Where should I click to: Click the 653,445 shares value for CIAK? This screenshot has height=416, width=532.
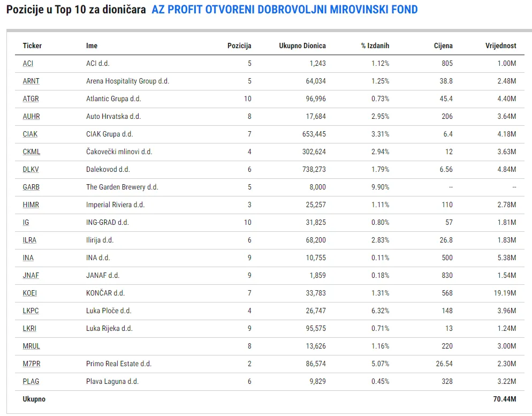314,134
